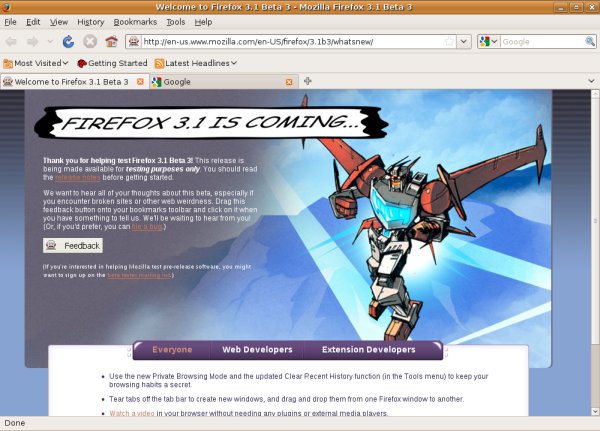
Task: Open the Most Visited bookmarks folder
Action: click(36, 63)
